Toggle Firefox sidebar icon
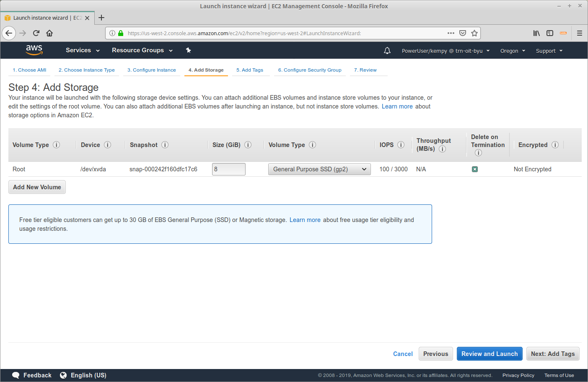 click(550, 33)
